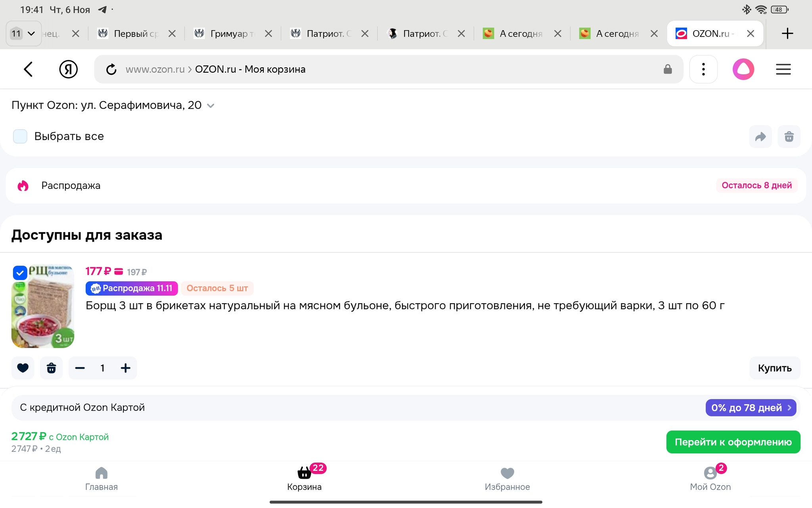Delete selected items with top trash icon
812x508 pixels.
pos(789,137)
